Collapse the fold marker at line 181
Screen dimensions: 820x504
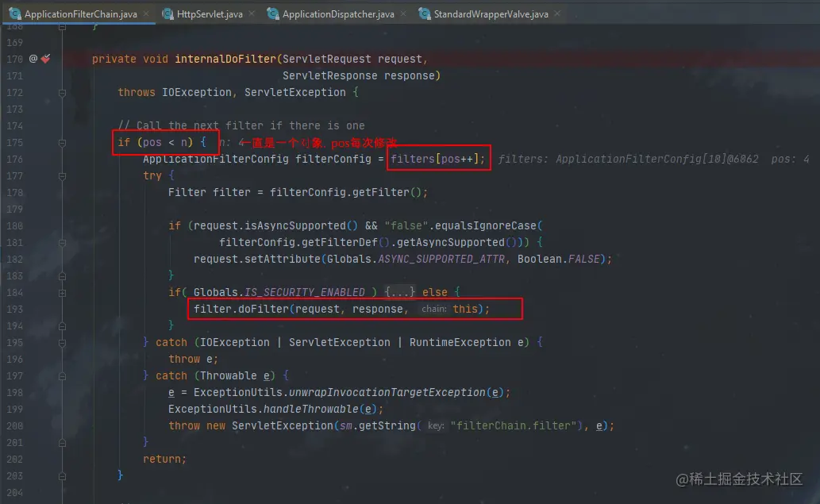[x=62, y=243]
